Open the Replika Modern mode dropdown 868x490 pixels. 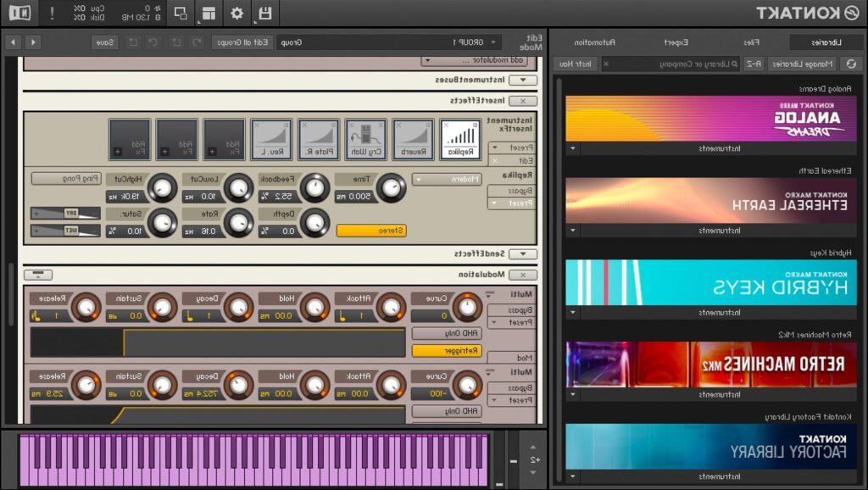(447, 180)
